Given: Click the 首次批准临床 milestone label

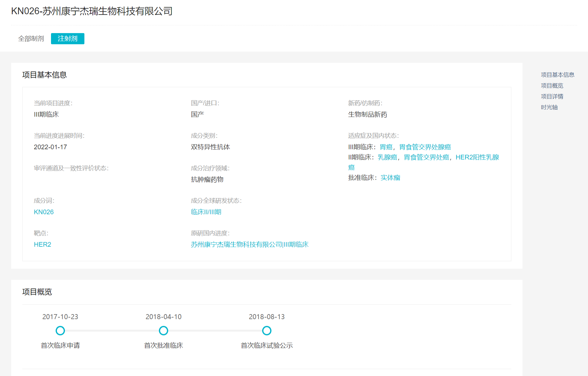Looking at the screenshot, I should [164, 345].
